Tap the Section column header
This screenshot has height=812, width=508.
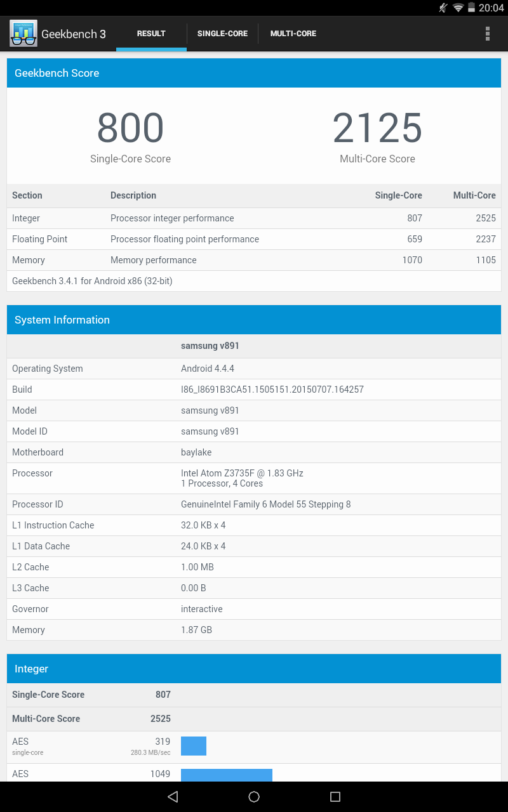pos(27,195)
